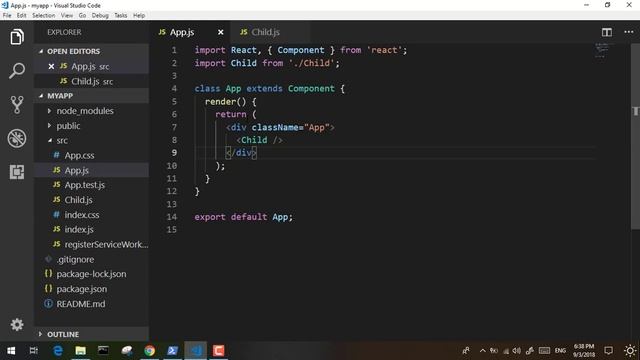Open the Extensions view

click(17, 172)
